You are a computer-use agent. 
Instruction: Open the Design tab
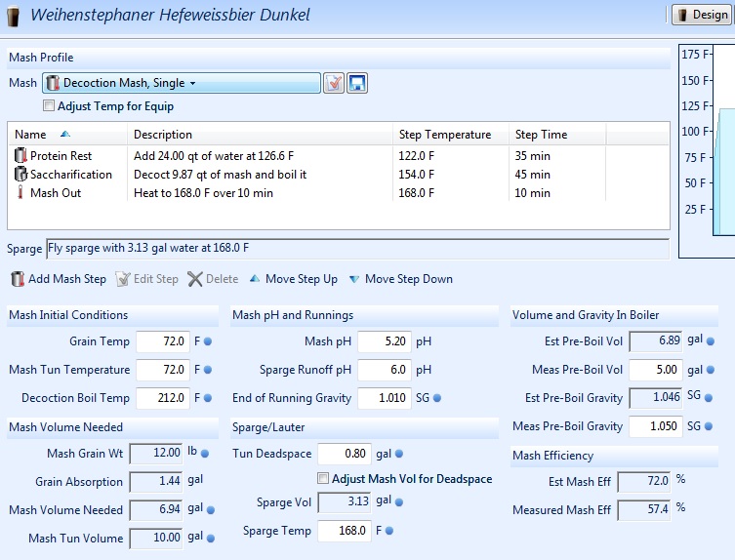[703, 15]
